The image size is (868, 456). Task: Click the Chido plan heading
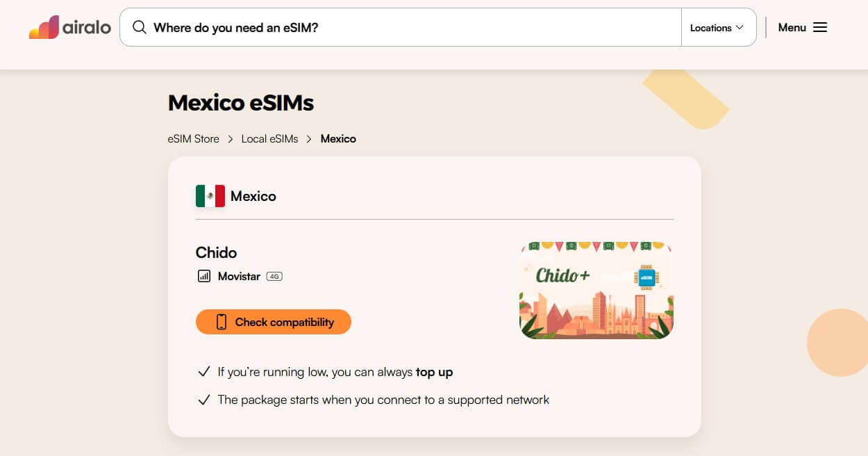pyautogui.click(x=217, y=252)
